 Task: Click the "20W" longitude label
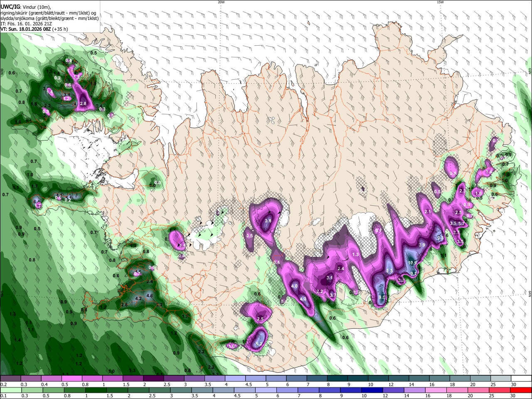(x=221, y=2)
